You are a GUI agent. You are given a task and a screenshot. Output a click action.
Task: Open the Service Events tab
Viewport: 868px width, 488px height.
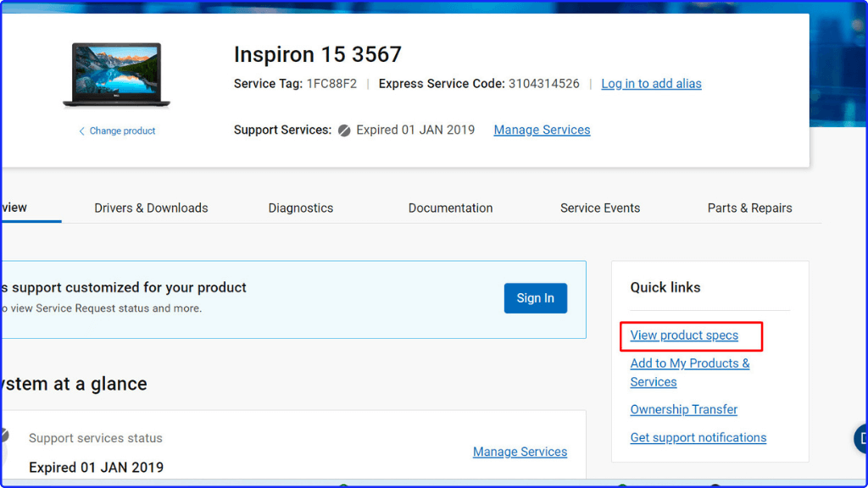600,208
